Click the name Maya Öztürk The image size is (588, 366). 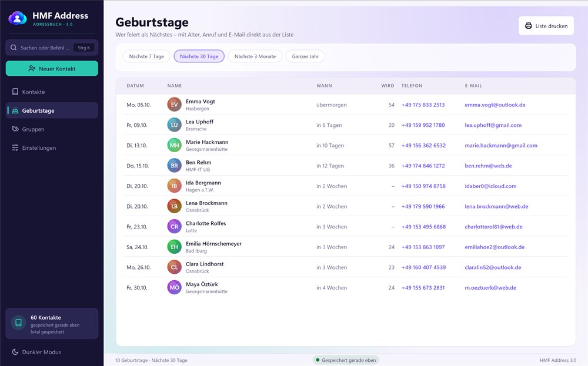[x=202, y=284]
